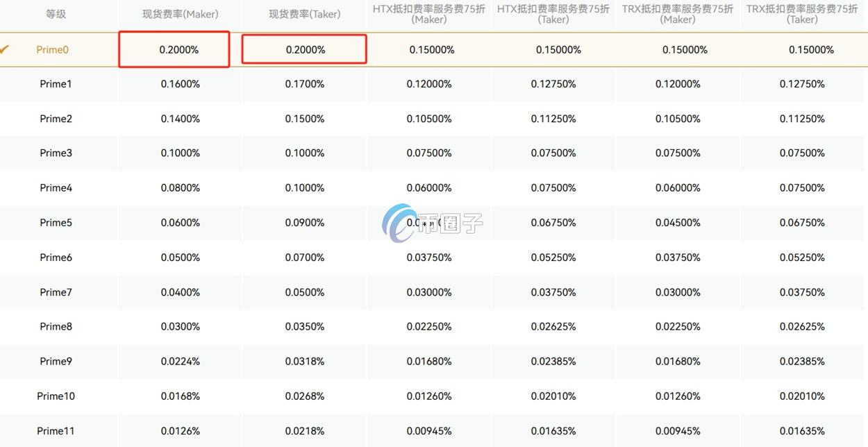Viewport: 868px width, 447px height.
Task: Click the watermark logo in table center
Action: tap(432, 223)
